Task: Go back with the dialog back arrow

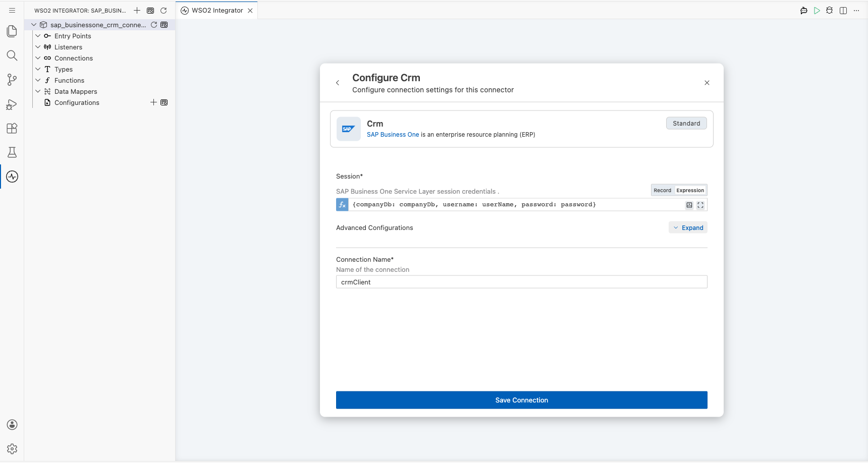Action: tap(338, 83)
